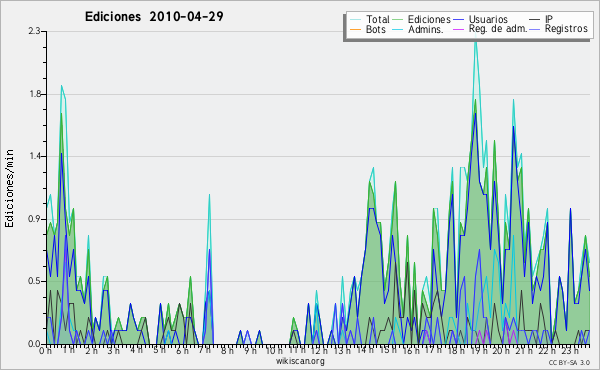Click the 1.8 y-axis value
The image size is (600, 370).
pos(34,94)
